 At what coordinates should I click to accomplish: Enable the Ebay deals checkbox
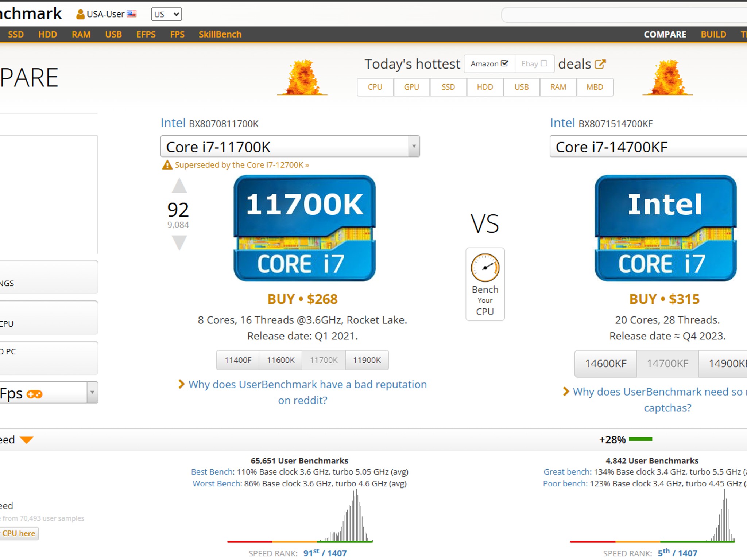tap(544, 63)
